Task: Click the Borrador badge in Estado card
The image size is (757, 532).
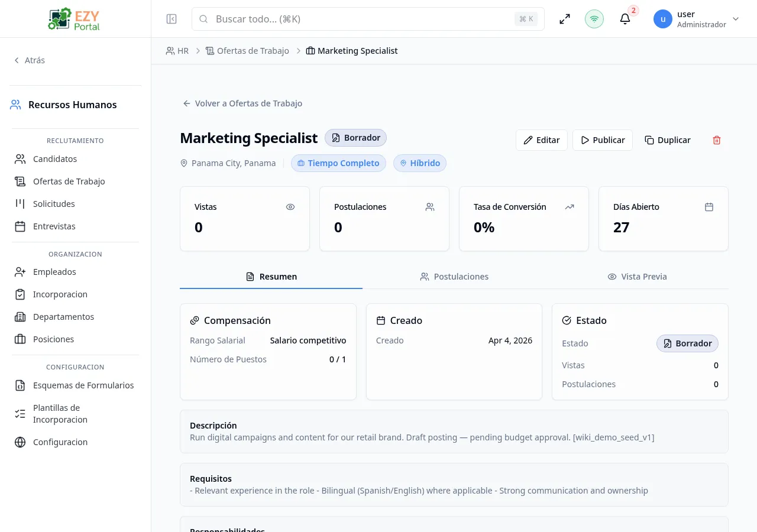Action: click(687, 343)
